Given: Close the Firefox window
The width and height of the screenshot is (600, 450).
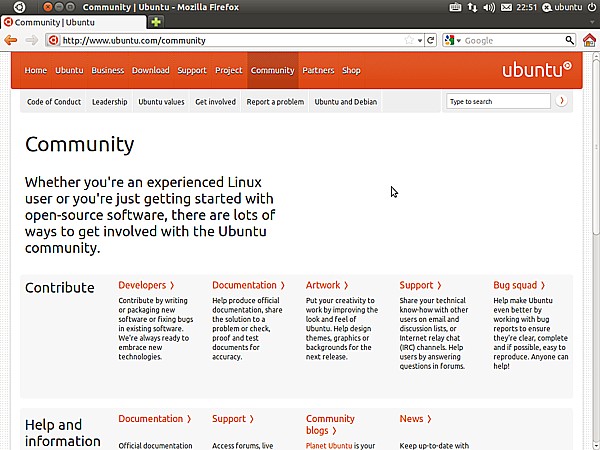Looking at the screenshot, I should coord(47,7).
